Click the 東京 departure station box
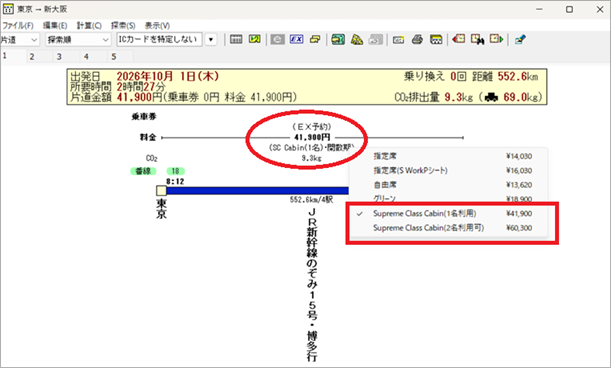 pos(161,191)
